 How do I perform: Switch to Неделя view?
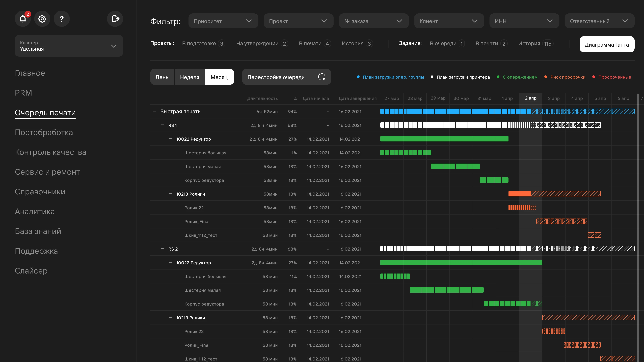tap(190, 77)
